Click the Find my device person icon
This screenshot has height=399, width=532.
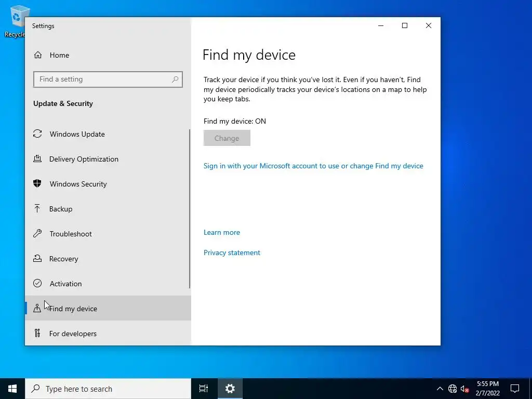pos(37,308)
